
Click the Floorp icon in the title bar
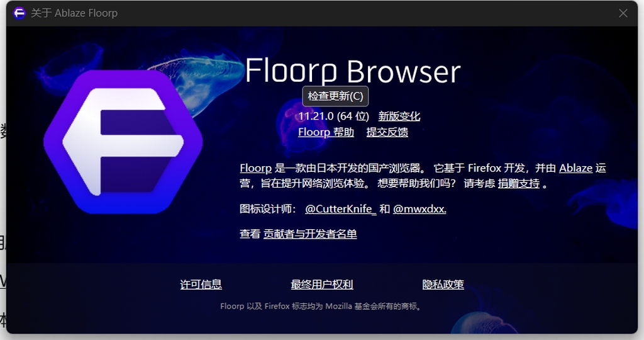click(19, 13)
